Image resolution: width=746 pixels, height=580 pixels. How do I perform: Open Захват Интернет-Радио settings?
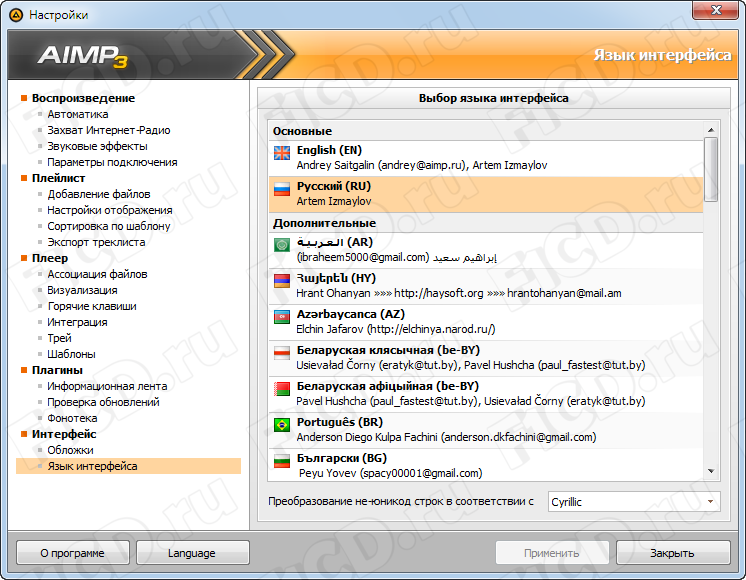point(108,130)
